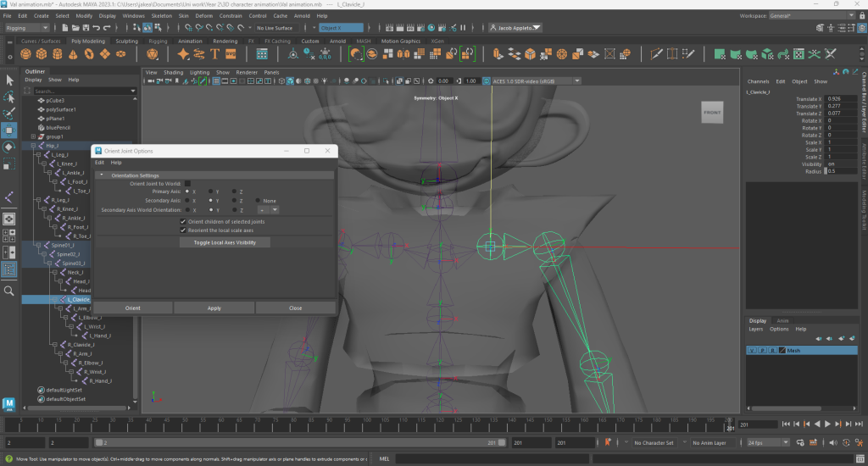Image resolution: width=868 pixels, height=466 pixels.
Task: Select the Move tool in the toolbox
Action: click(9, 130)
